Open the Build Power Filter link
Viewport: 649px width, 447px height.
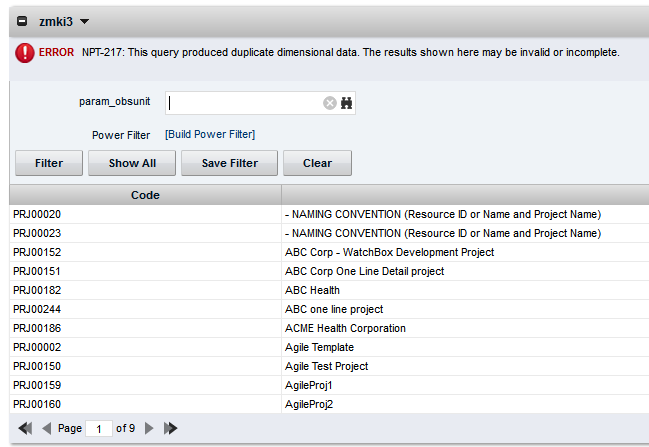[210, 135]
